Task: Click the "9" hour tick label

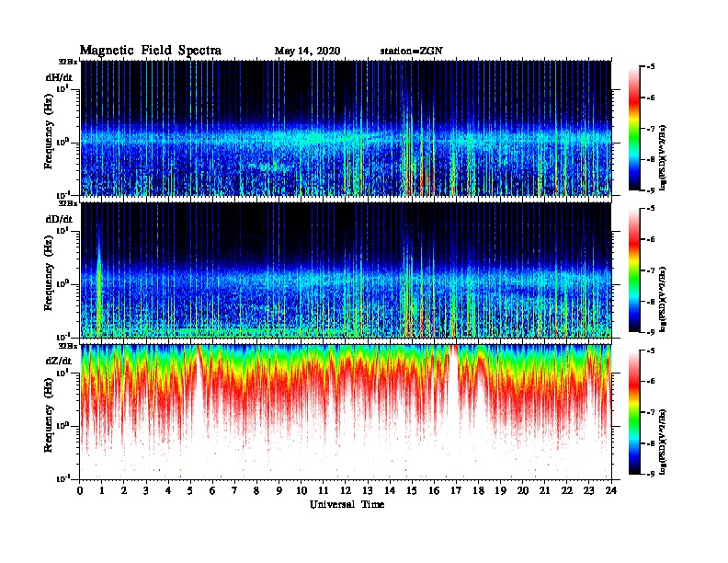Action: [x=279, y=491]
